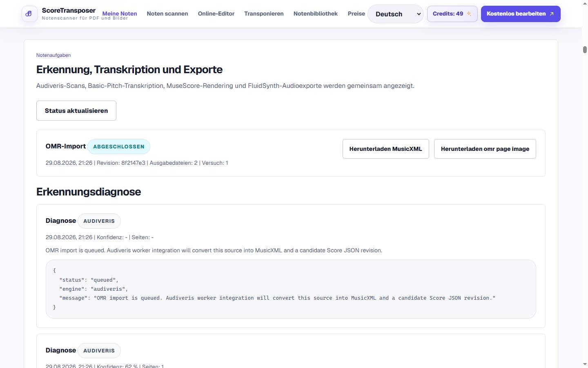Click the '"message"' line in the JSON block
This screenshot has width=588, height=368.
[x=277, y=298]
